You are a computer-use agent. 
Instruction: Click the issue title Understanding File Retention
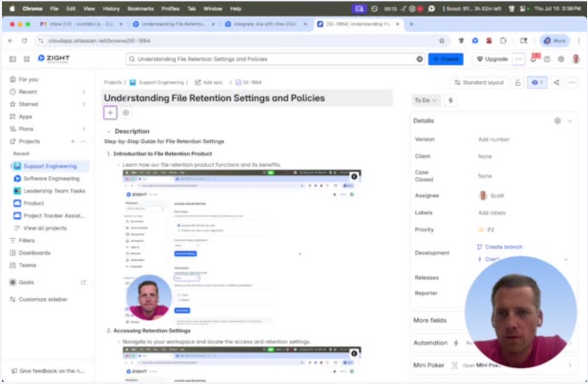tap(215, 98)
